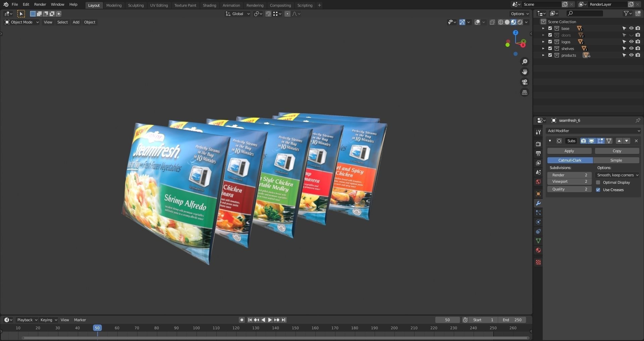Click the Apply modifier button
Screen dimensions: 644x341
(x=569, y=151)
